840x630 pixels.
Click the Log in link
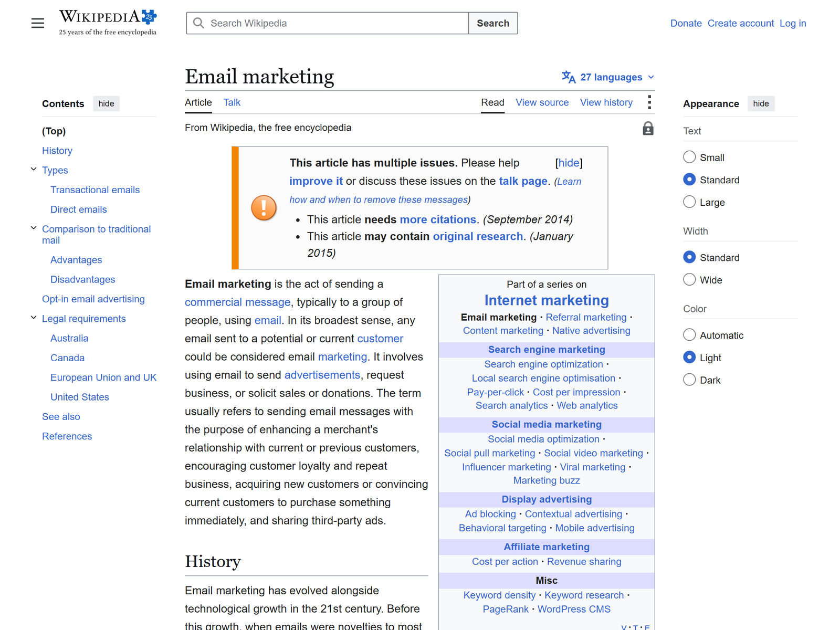793,23
